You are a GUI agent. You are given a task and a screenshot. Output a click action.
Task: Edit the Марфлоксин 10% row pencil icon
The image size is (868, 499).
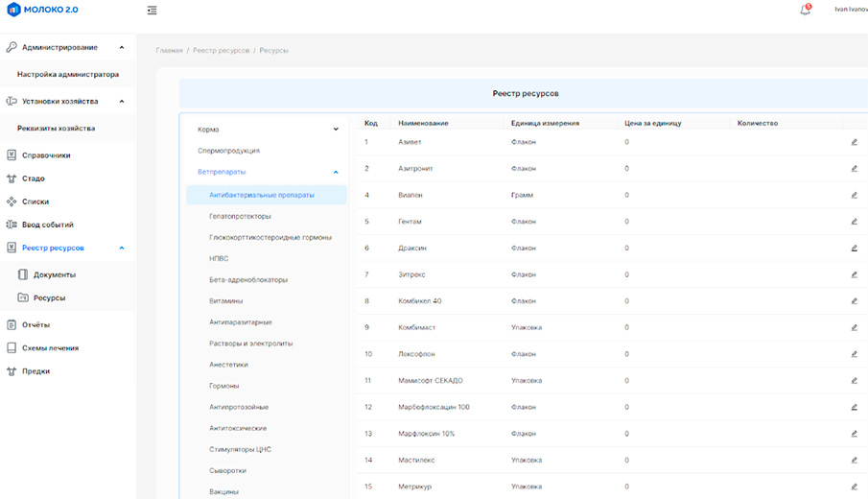(855, 434)
